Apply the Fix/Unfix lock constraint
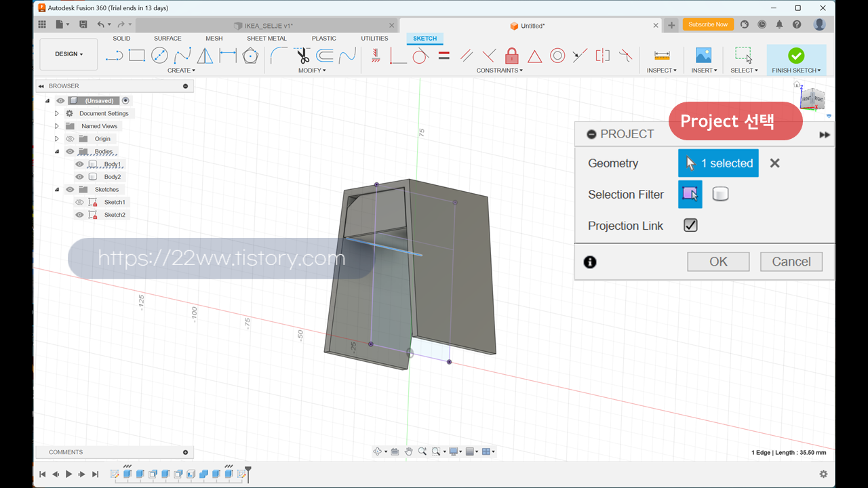 tap(512, 56)
